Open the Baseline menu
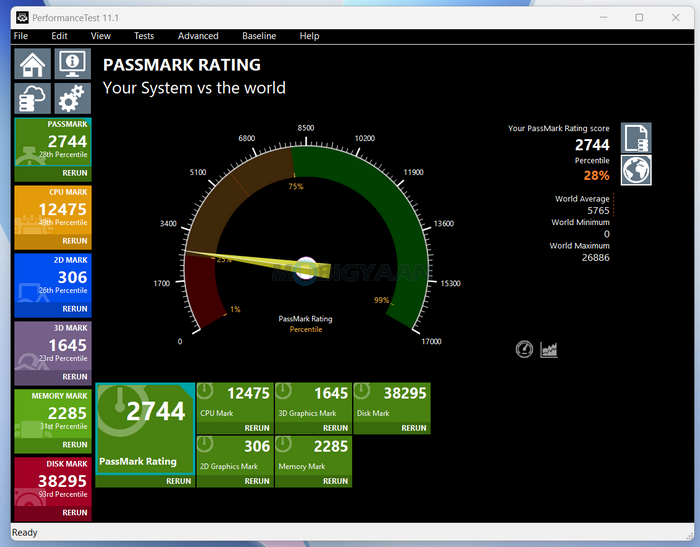Screen dimensions: 700x547 [x=259, y=36]
